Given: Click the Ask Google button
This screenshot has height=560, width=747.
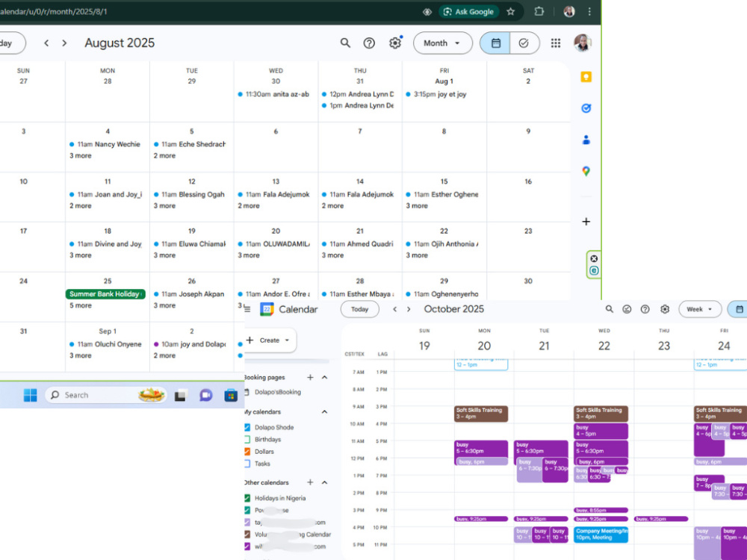Looking at the screenshot, I should pyautogui.click(x=469, y=11).
